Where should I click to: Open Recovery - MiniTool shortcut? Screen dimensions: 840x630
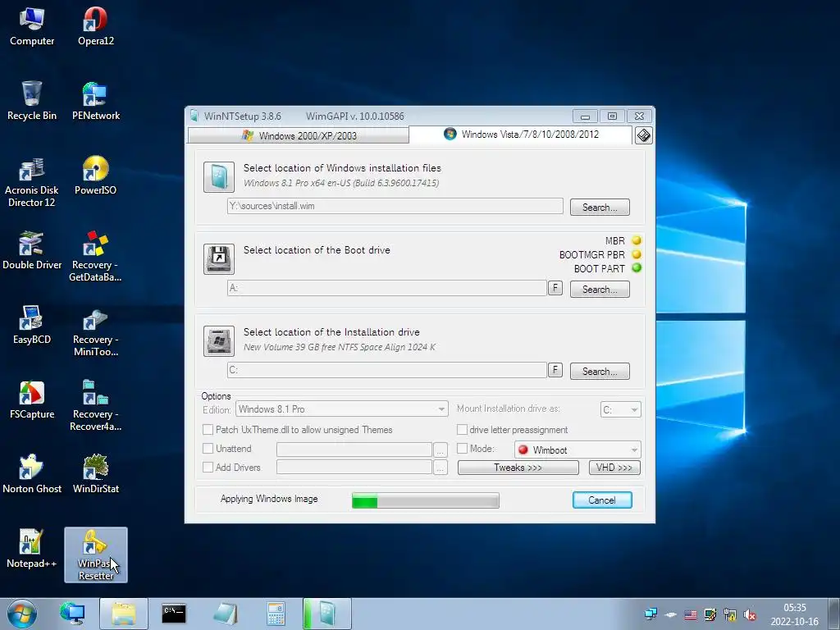pyautogui.click(x=95, y=332)
